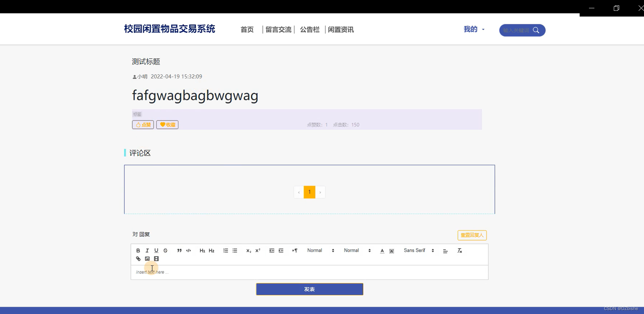This screenshot has height=314, width=644.
Task: Insert an ordered numbered list
Action: [x=225, y=251]
